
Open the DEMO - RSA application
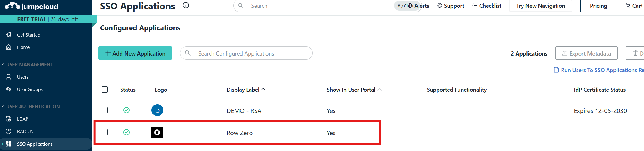click(x=244, y=111)
